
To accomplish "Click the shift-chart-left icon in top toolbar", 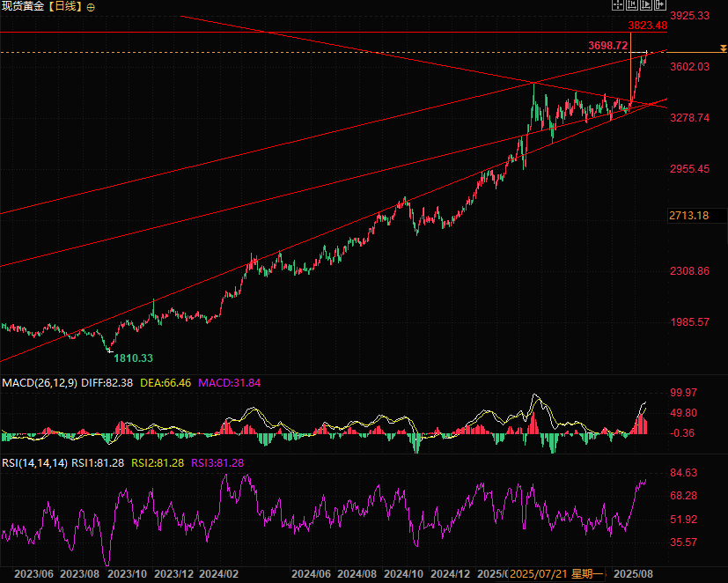I will click(x=631, y=5).
